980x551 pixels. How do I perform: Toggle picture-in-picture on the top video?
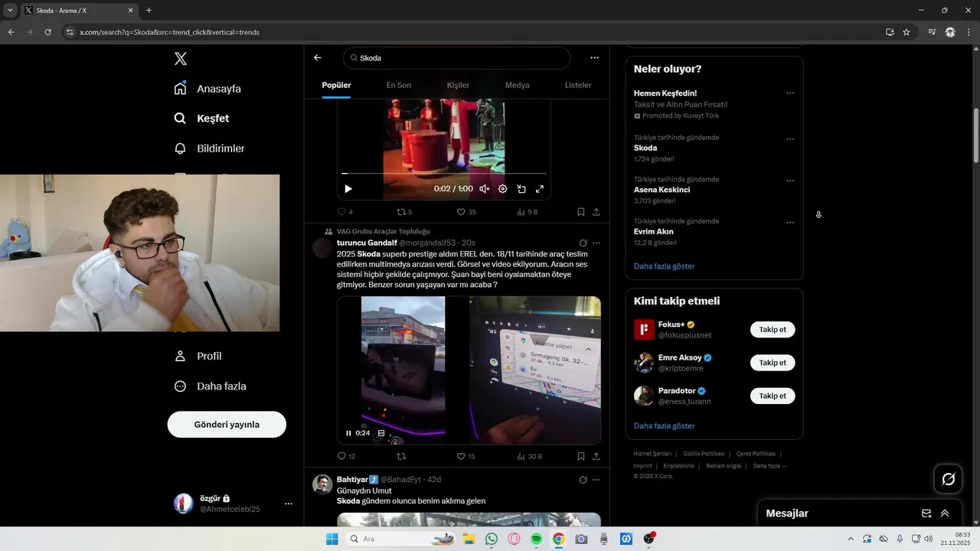click(x=521, y=188)
